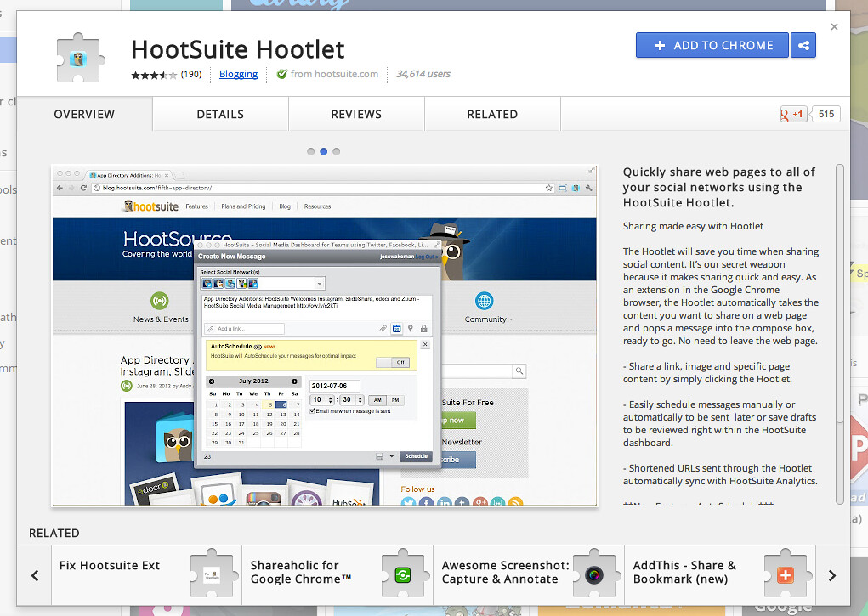This screenshot has height=616, width=868.
Task: Open the Blogging category link
Action: click(238, 74)
